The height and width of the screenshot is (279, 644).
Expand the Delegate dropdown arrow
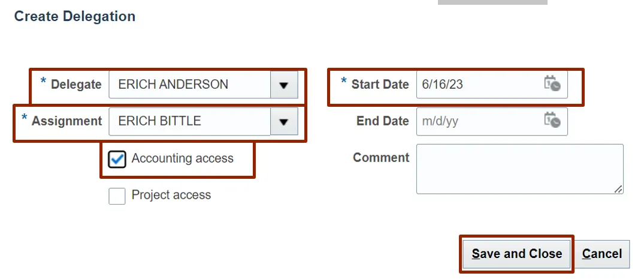[x=284, y=85]
